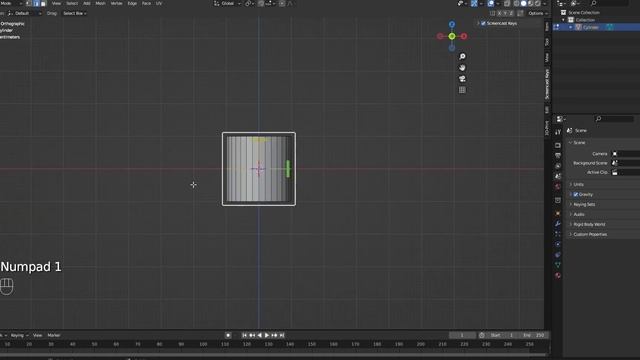The image size is (640, 360).
Task: Open Material properties tab icon
Action: pyautogui.click(x=558, y=276)
